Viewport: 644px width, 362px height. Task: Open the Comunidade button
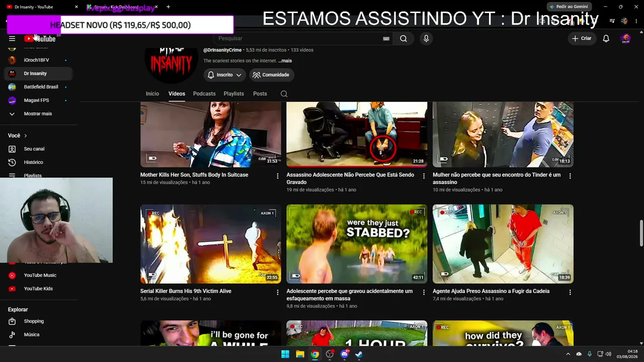[x=271, y=75]
